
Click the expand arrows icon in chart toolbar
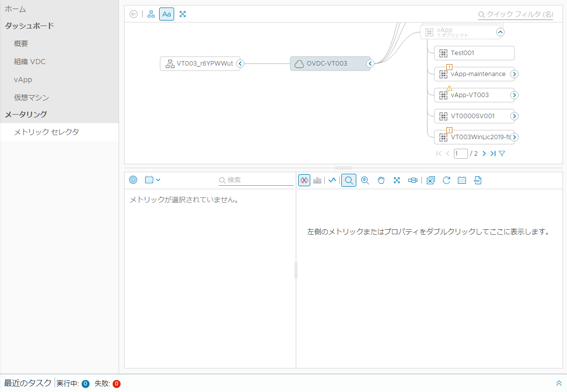click(397, 180)
